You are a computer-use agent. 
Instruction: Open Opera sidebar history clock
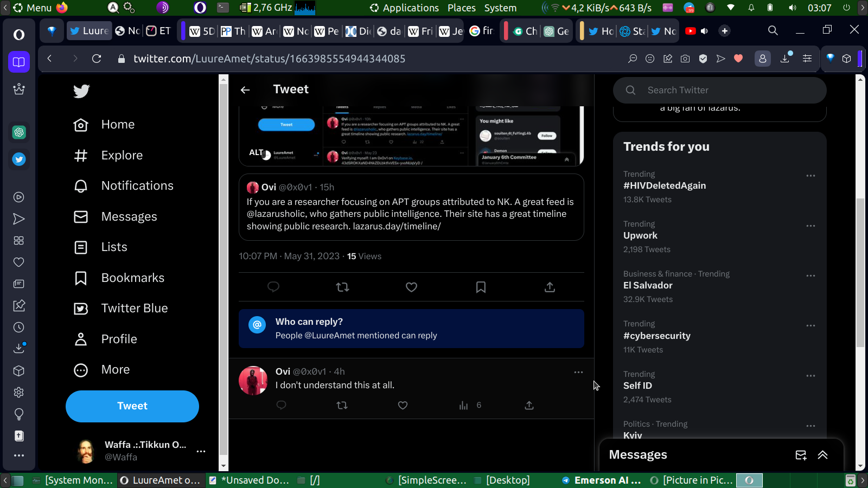point(19,327)
